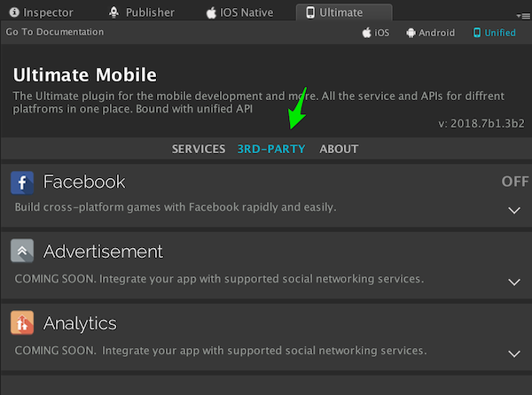
Task: Switch to the IOS Native tab
Action: [x=240, y=12]
